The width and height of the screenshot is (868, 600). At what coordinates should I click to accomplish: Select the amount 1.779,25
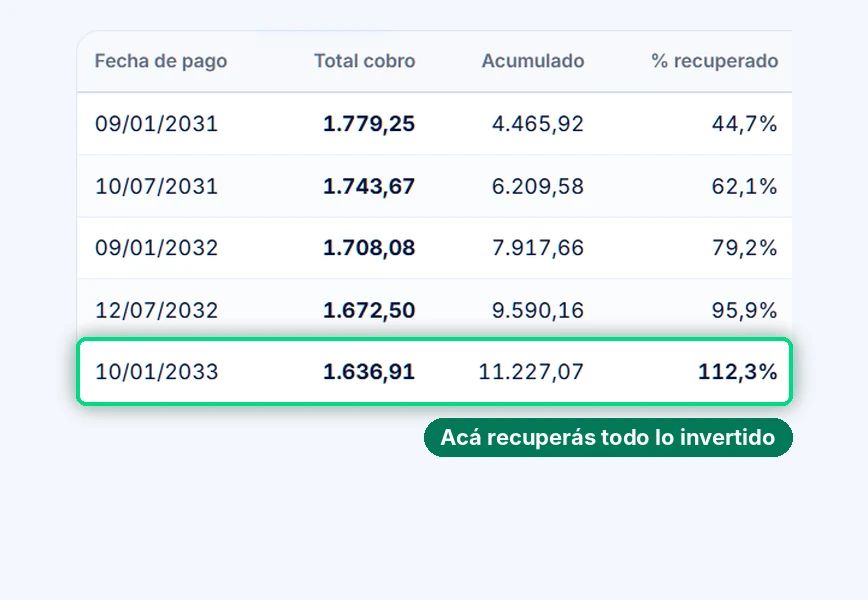click(369, 123)
